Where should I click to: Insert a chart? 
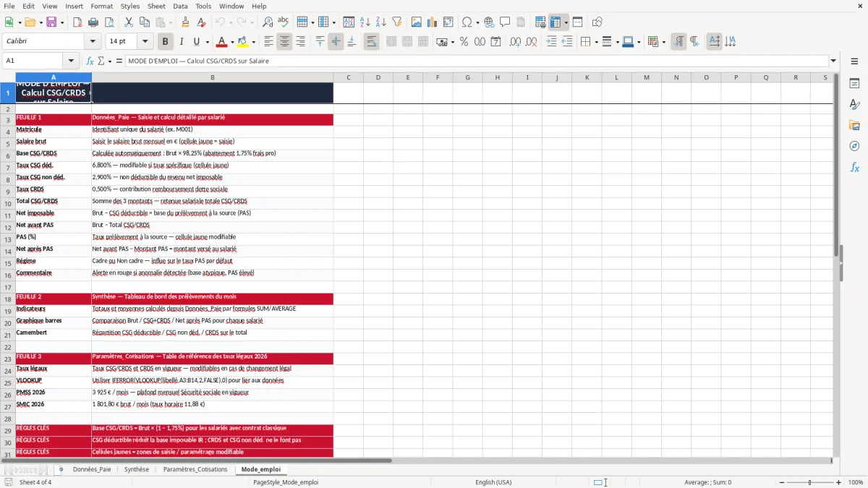[x=433, y=22]
